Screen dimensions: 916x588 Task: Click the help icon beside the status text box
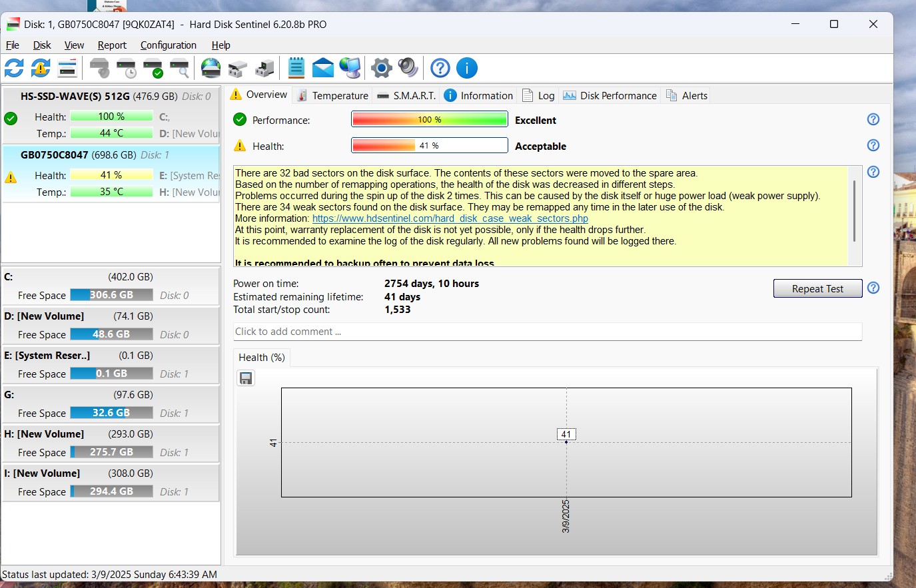(x=873, y=172)
